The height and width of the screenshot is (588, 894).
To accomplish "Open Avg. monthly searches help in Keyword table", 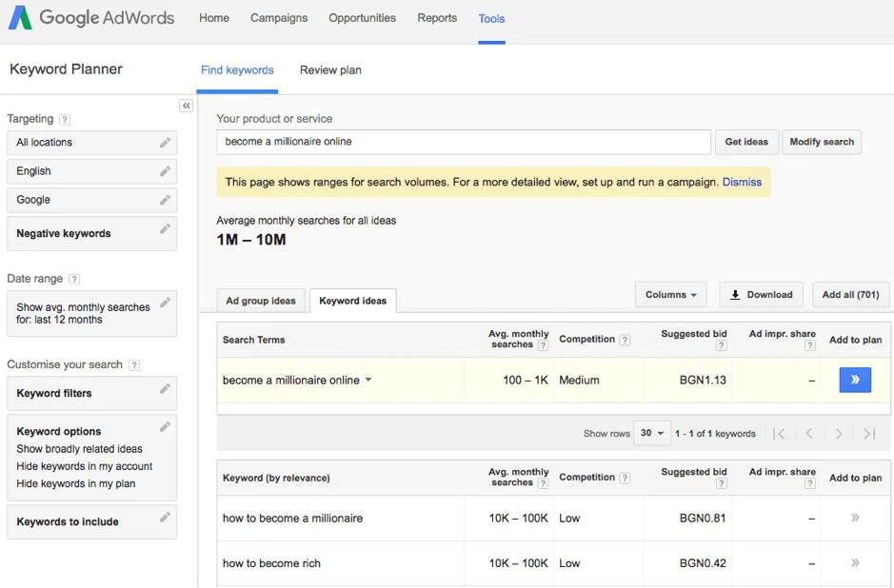I will 543,483.
